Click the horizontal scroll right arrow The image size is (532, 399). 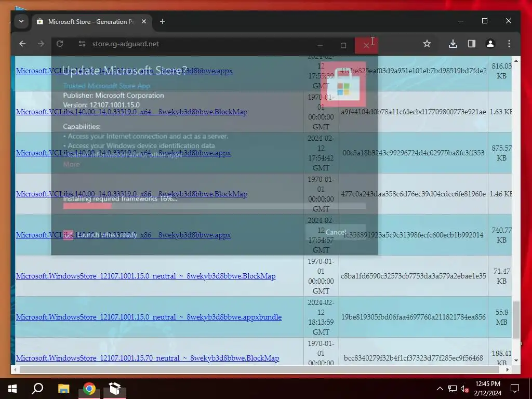tap(507, 369)
